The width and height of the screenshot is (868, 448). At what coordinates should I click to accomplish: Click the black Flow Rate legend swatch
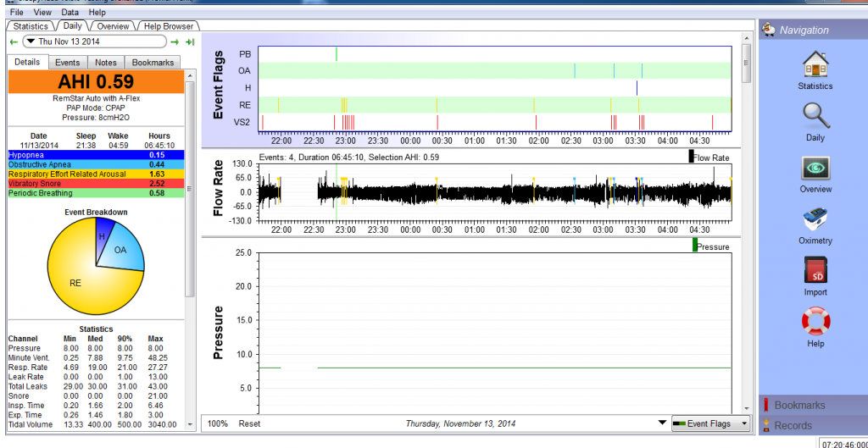tap(691, 157)
